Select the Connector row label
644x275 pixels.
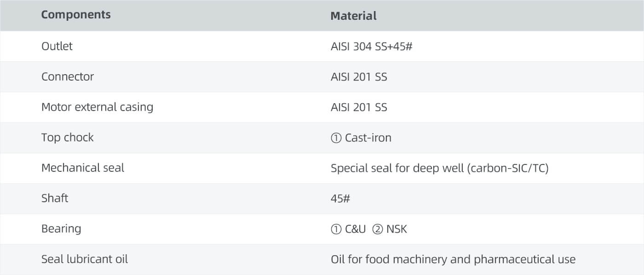coord(68,76)
